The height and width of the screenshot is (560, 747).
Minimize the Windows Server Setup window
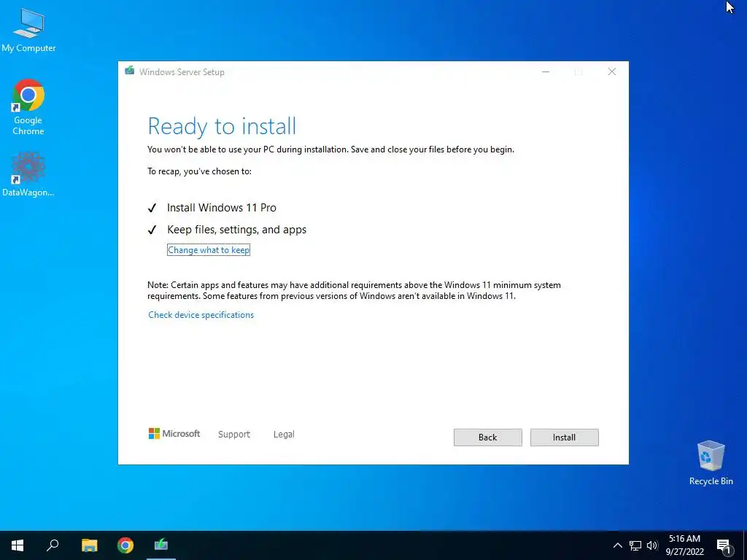(546, 72)
